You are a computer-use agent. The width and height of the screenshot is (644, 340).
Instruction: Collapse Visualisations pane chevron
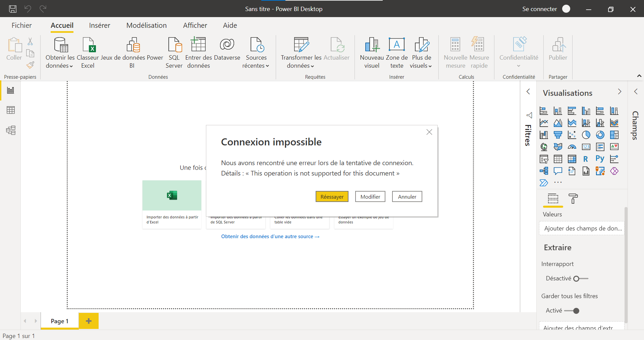(x=620, y=91)
